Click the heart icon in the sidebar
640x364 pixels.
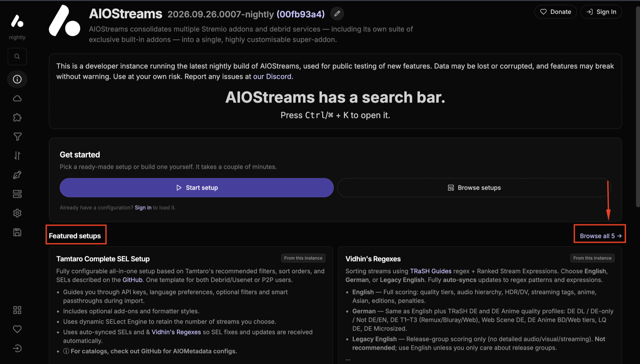(x=17, y=329)
